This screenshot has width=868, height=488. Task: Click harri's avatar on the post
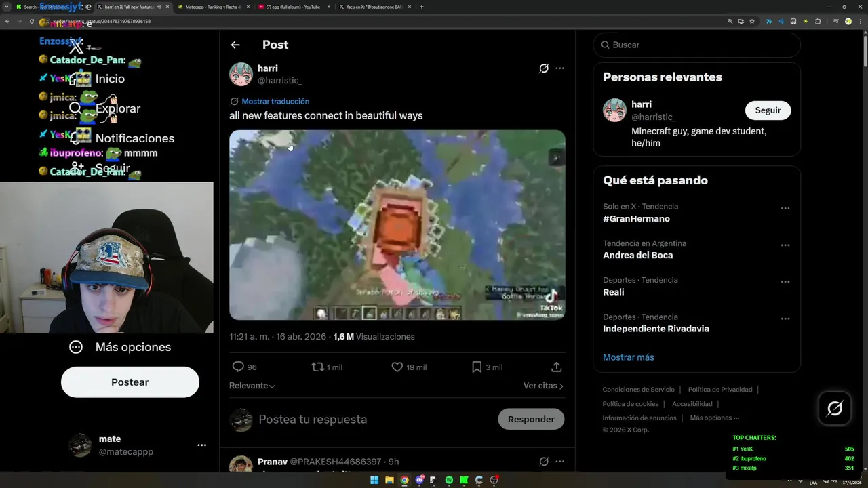point(241,75)
